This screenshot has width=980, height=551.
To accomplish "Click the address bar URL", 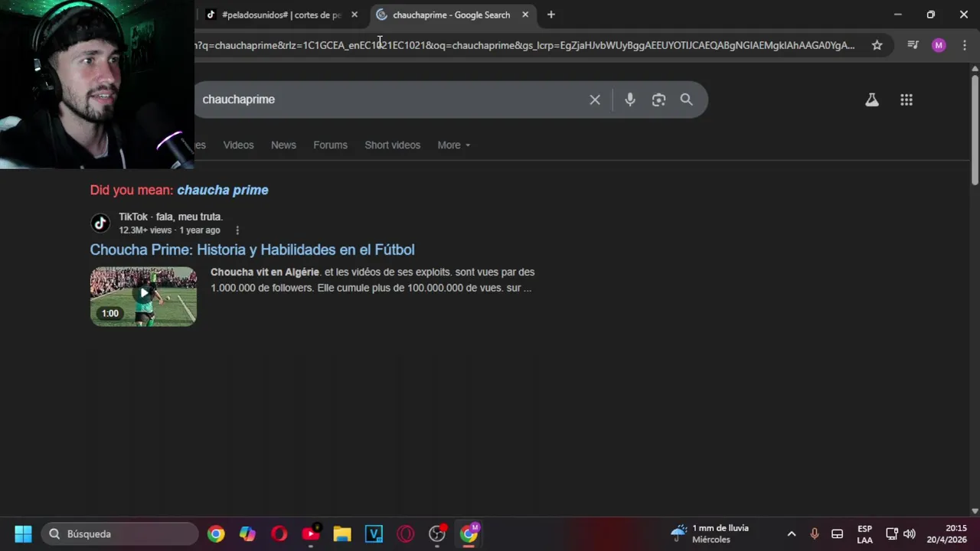I will 524,45.
